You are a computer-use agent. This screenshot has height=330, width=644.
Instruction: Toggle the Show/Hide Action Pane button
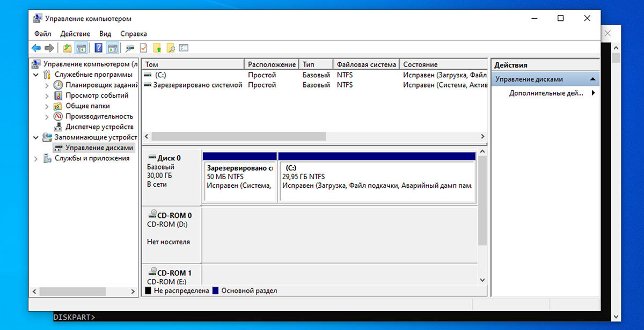(112, 48)
